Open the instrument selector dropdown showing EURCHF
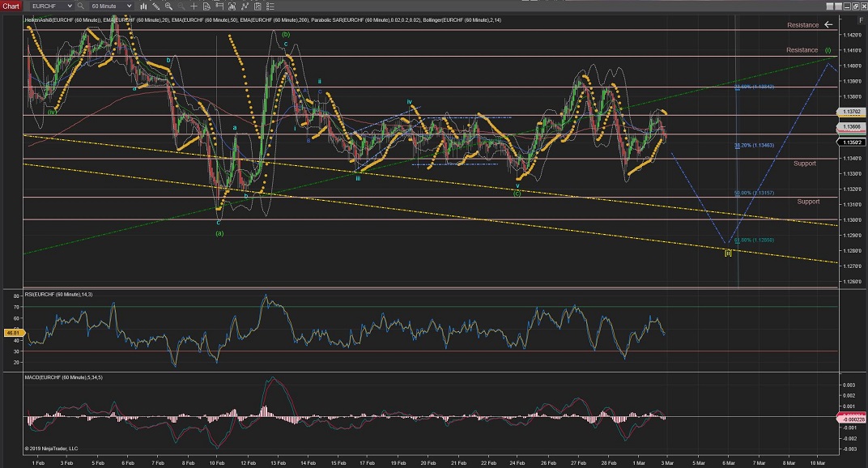 tap(52, 6)
